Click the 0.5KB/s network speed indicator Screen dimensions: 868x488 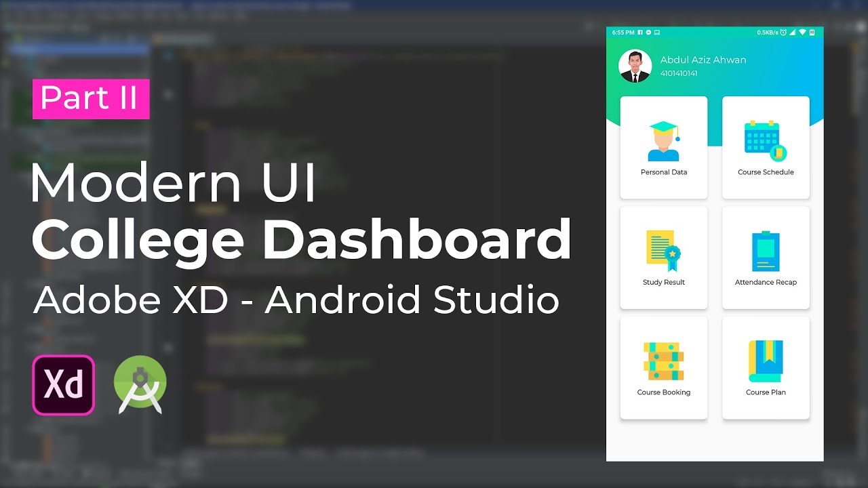(768, 33)
